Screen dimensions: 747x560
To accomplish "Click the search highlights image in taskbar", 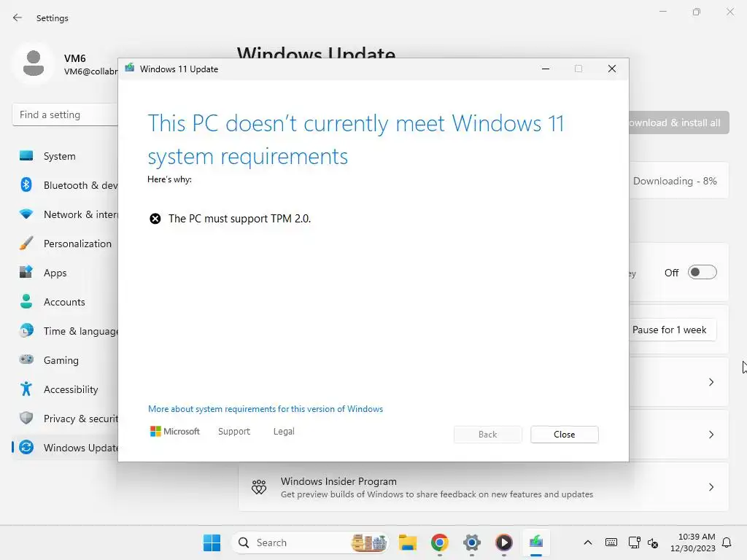I will 369,542.
